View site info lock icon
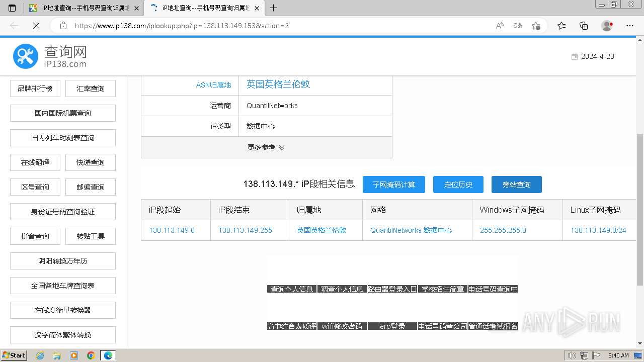The image size is (644, 362). coord(63,26)
